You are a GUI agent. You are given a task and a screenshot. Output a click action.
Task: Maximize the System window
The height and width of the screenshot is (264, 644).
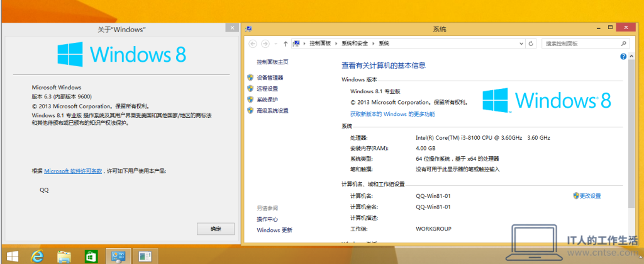(x=611, y=28)
